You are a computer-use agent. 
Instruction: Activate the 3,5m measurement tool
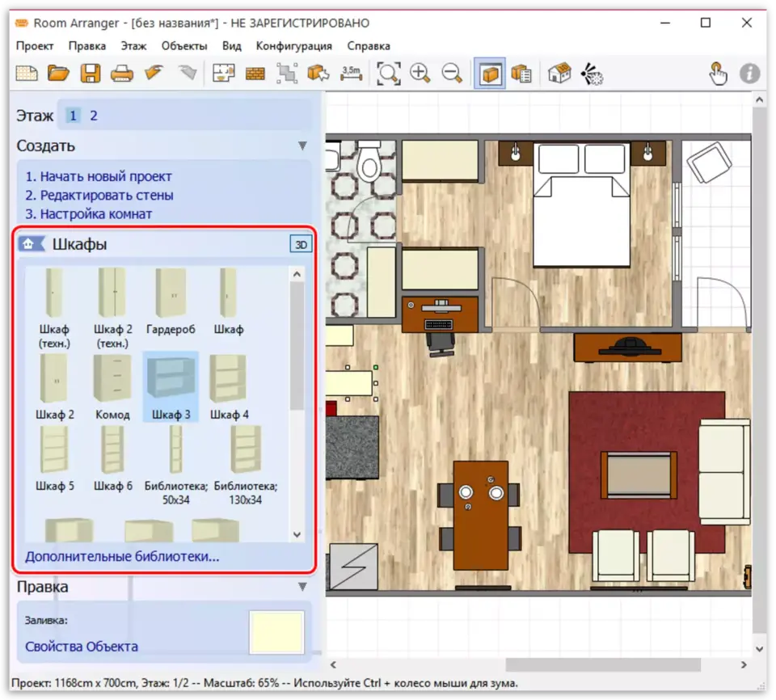coord(352,74)
